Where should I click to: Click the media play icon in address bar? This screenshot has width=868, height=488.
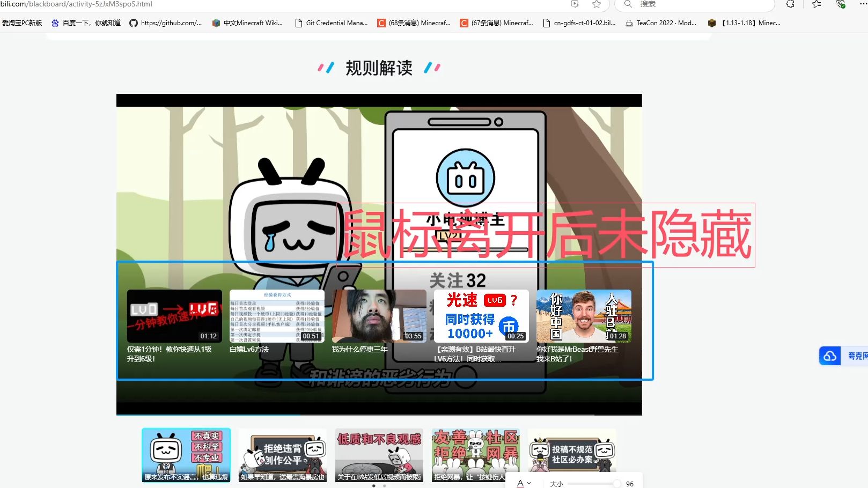575,4
